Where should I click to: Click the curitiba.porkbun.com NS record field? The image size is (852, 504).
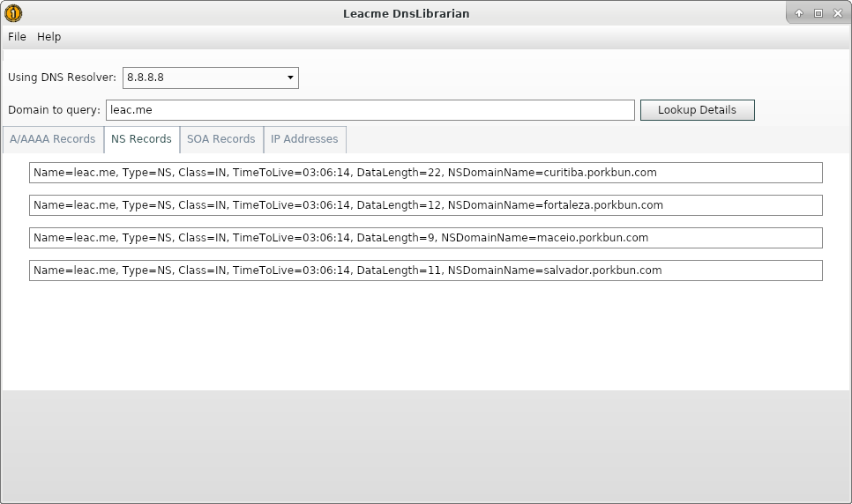click(x=425, y=173)
